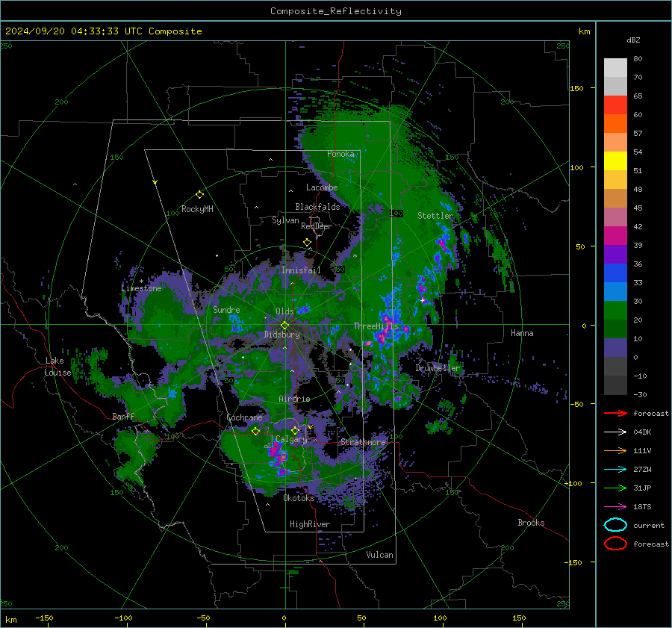This screenshot has height=628, width=672.
Task: Select the red 60-65 dBZ color swatch
Action: click(x=615, y=105)
